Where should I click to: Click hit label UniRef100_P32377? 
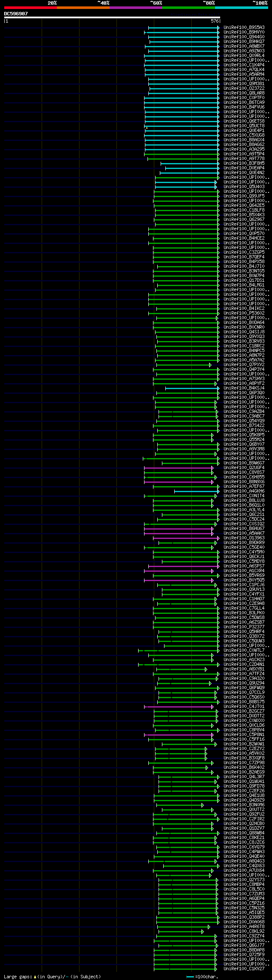pyautogui.click(x=244, y=627)
